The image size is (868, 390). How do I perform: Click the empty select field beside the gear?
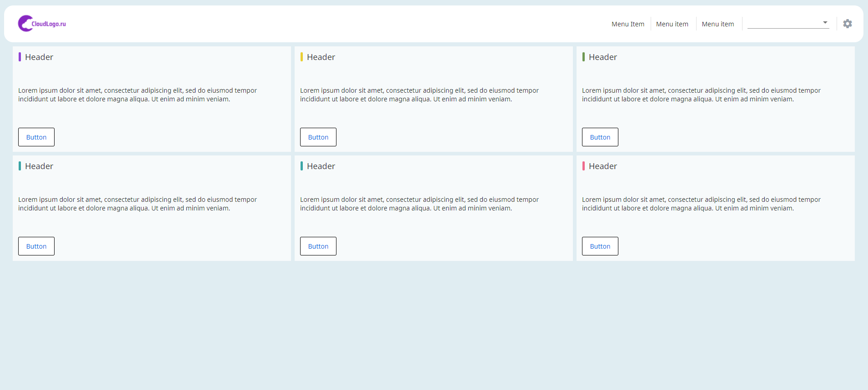pyautogui.click(x=784, y=23)
